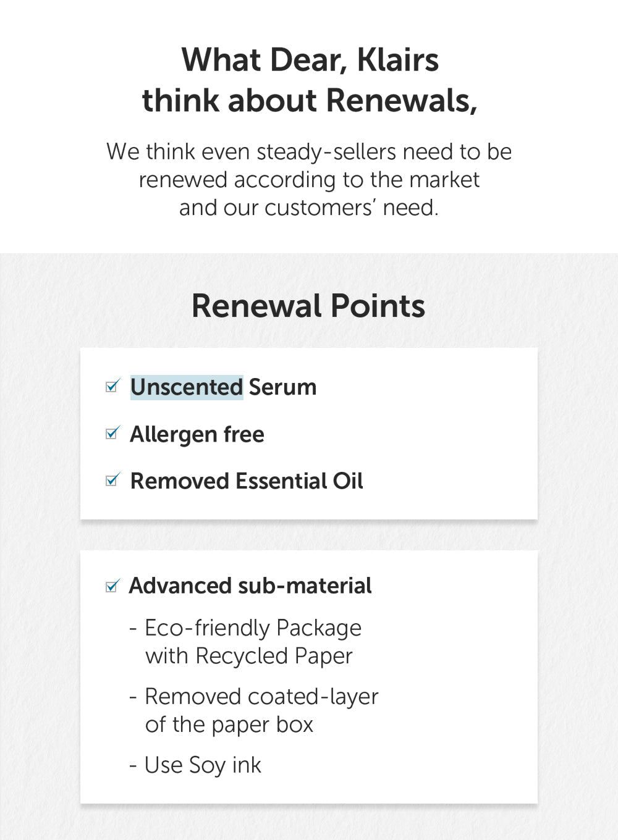
Task: Toggle the checkbox beside Allergen free
Action: pyautogui.click(x=112, y=434)
